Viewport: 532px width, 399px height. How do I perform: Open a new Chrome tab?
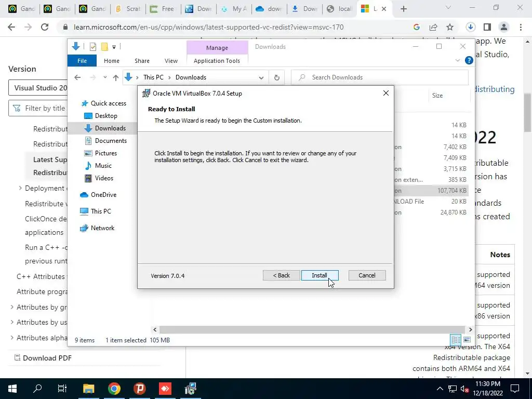(403, 9)
